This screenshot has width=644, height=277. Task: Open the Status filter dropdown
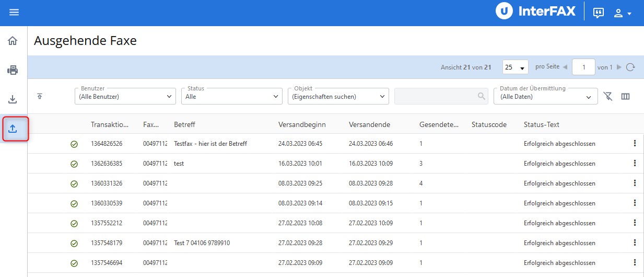click(232, 96)
